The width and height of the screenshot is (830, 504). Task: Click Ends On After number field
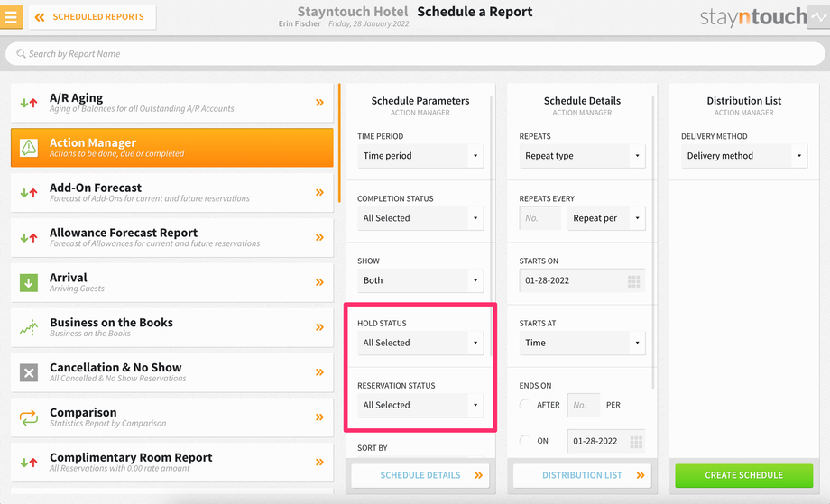tap(584, 405)
